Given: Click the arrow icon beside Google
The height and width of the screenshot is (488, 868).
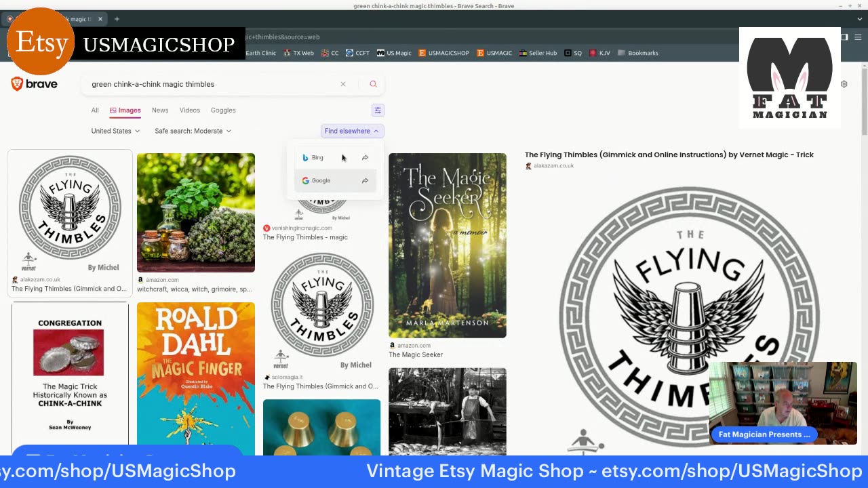Looking at the screenshot, I should [365, 180].
